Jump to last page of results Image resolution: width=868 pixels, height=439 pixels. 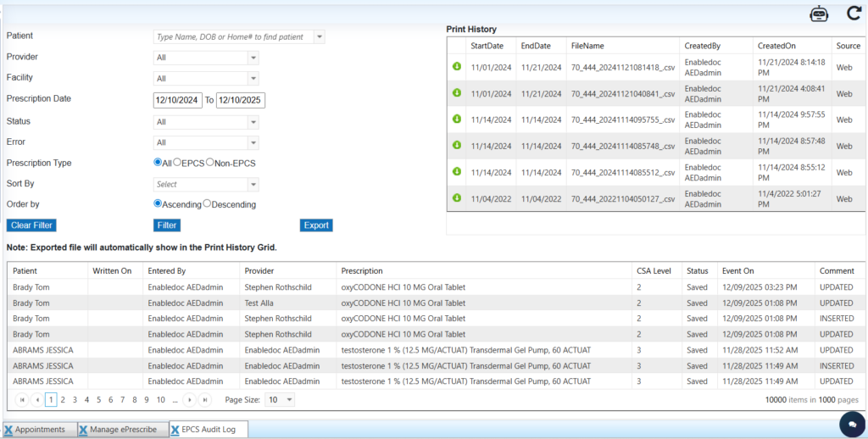(x=204, y=399)
